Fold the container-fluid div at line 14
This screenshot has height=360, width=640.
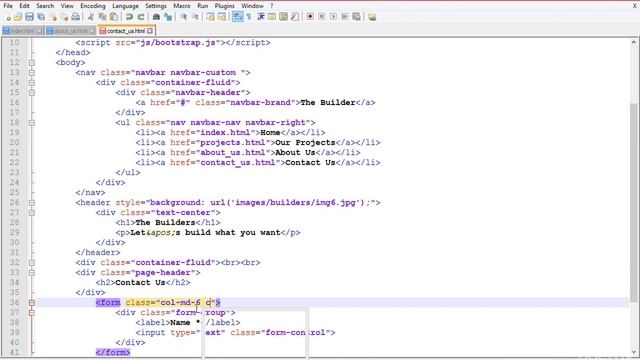(31, 83)
